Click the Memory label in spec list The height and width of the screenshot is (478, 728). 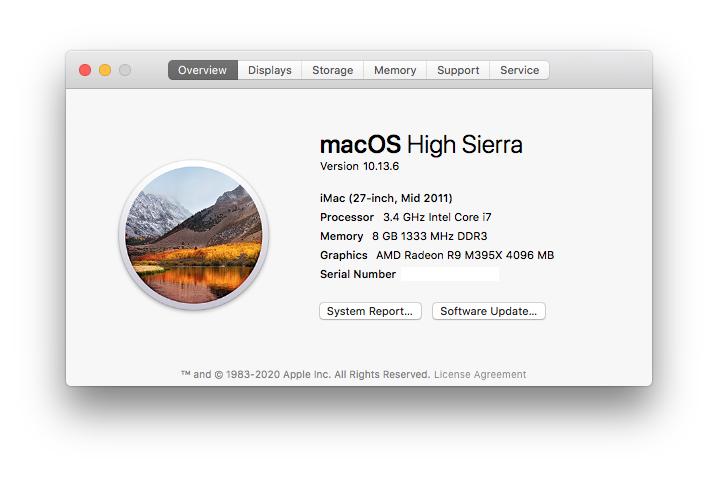click(x=341, y=236)
